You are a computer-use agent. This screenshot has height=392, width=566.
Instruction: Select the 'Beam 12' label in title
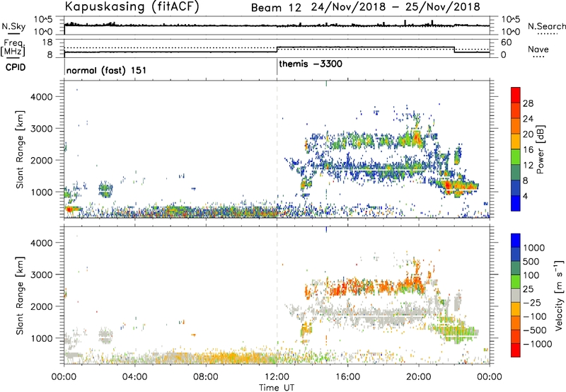point(276,8)
